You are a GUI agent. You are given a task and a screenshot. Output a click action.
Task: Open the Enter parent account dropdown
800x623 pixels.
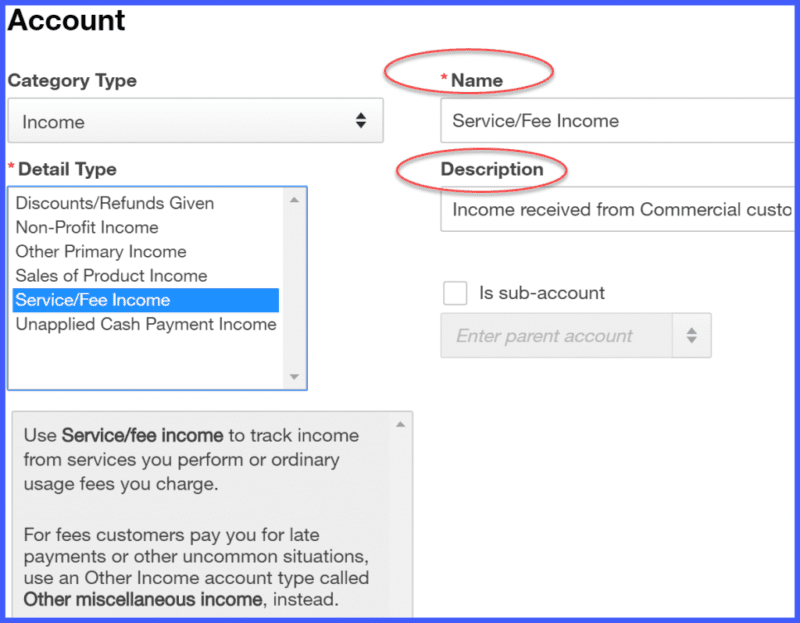click(576, 336)
